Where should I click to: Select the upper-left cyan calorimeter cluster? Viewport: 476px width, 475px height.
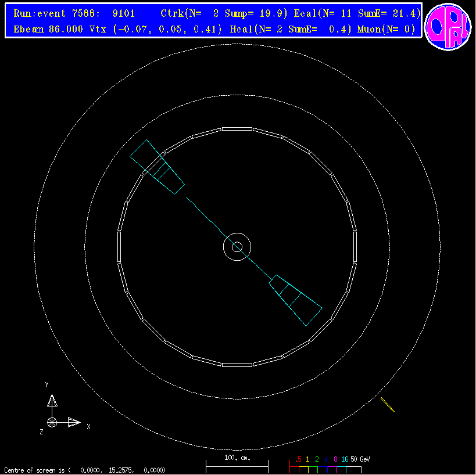157,167
